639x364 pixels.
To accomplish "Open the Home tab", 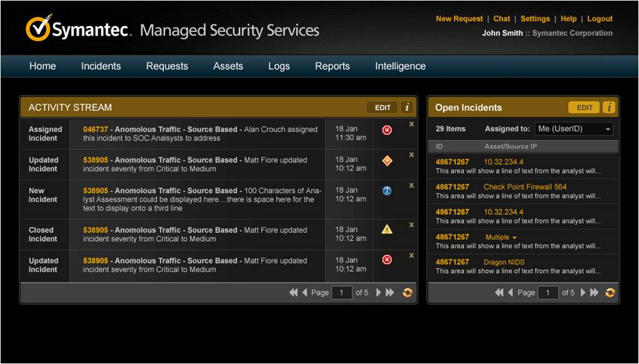I will point(42,67).
